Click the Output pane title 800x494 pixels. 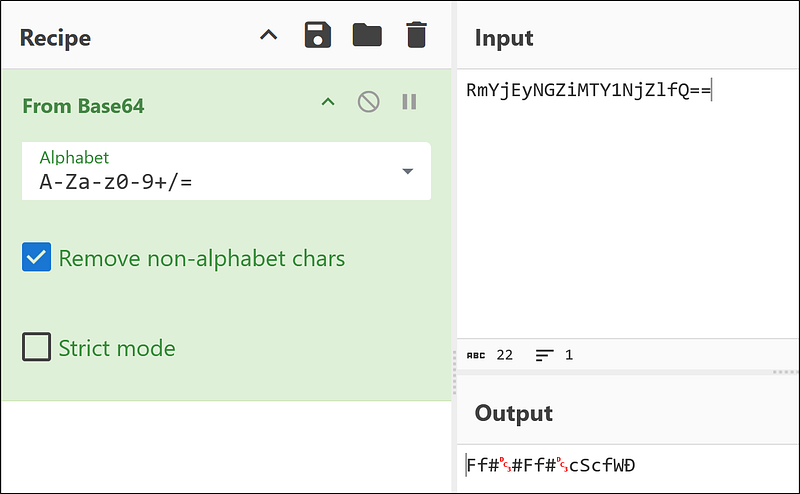(x=513, y=413)
